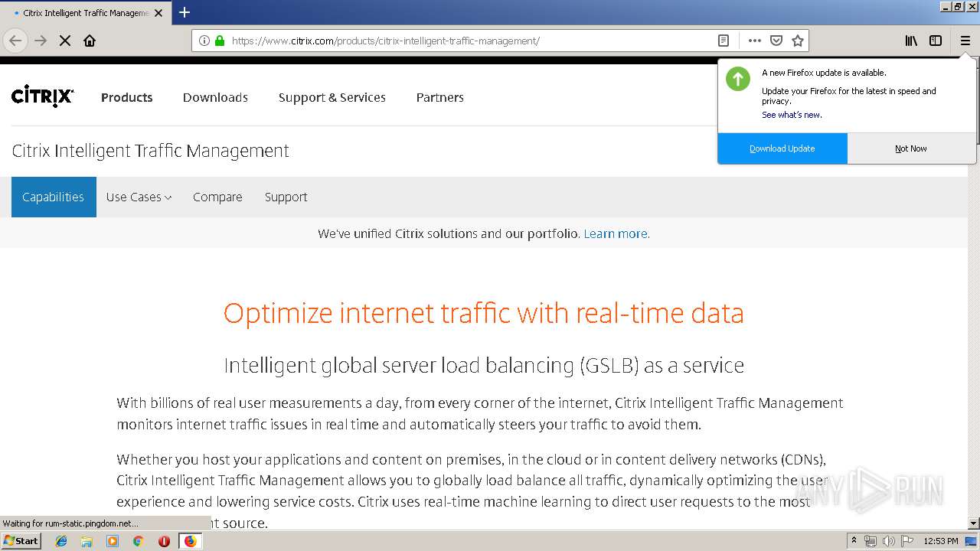The image size is (980, 551).
Task: Click the Citrix logo
Action: [x=43, y=96]
